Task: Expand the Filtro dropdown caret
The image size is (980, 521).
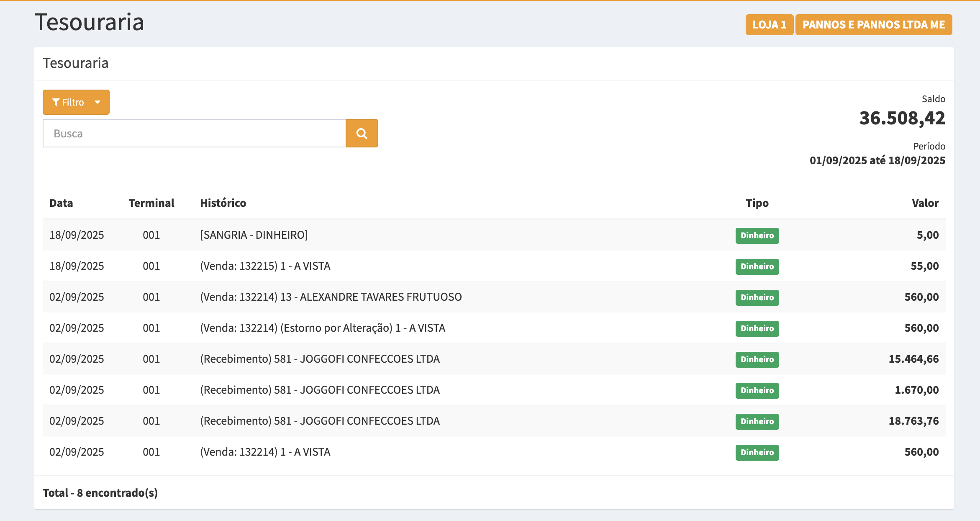Action: (97, 102)
